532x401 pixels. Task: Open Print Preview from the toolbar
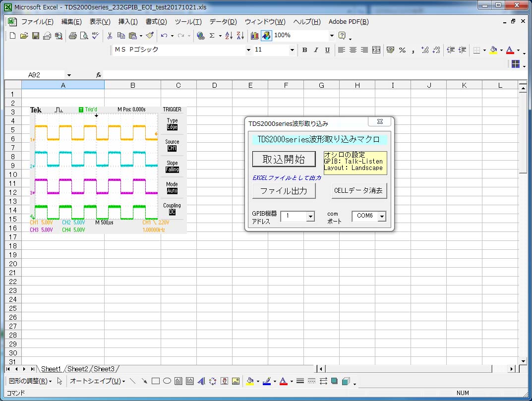pyautogui.click(x=84, y=36)
